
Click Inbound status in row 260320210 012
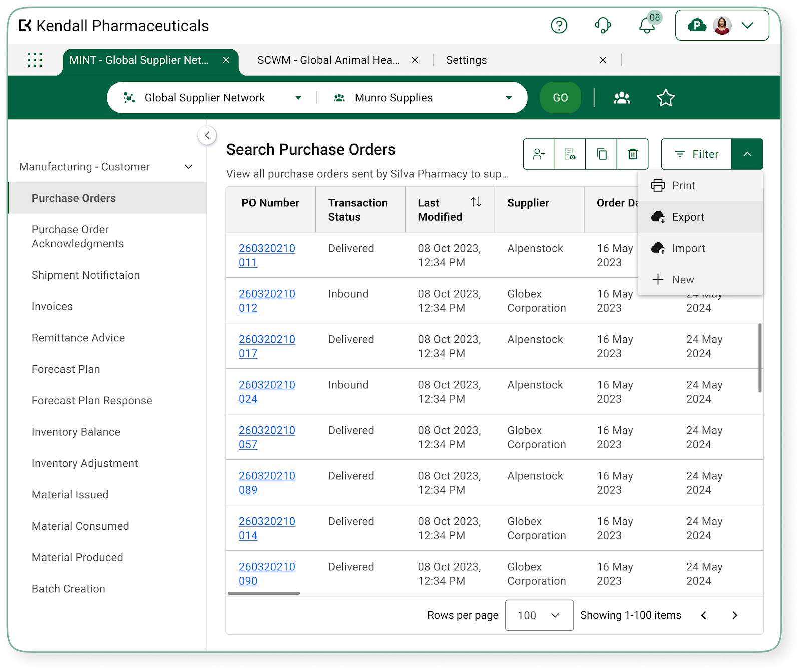(348, 294)
